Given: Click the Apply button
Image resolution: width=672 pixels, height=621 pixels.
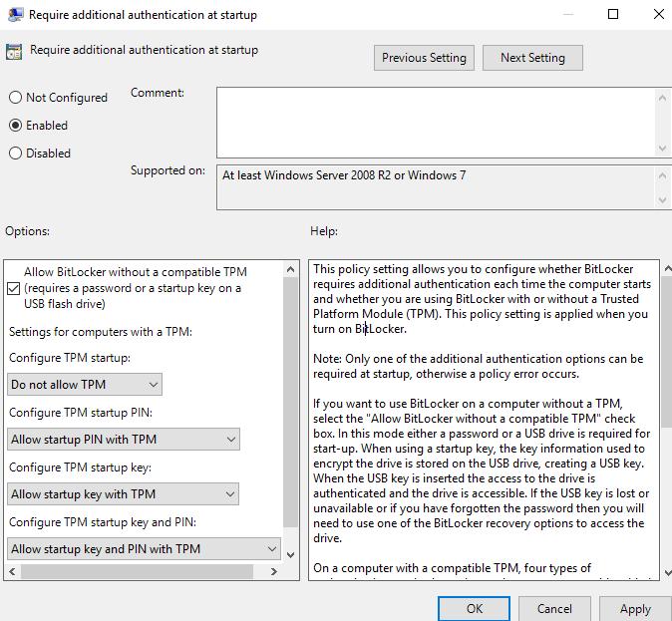Looking at the screenshot, I should point(635,609).
